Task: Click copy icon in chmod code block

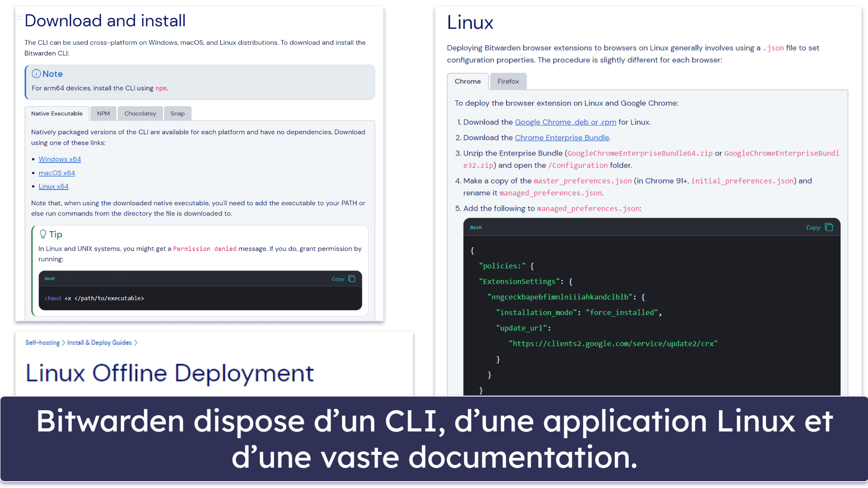Action: [352, 279]
